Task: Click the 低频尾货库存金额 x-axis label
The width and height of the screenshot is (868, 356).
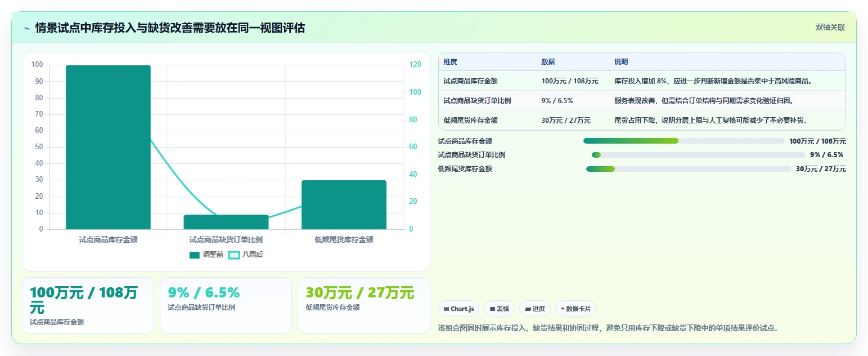Action: tap(344, 239)
